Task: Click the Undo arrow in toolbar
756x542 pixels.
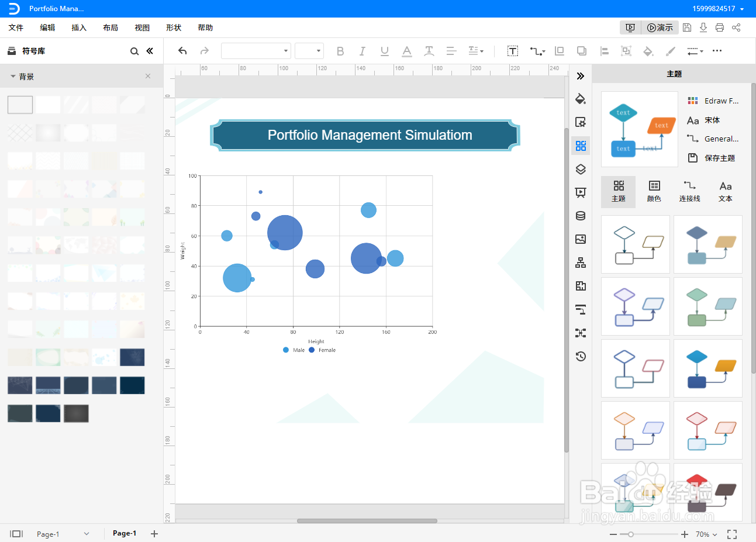Action: pyautogui.click(x=182, y=51)
